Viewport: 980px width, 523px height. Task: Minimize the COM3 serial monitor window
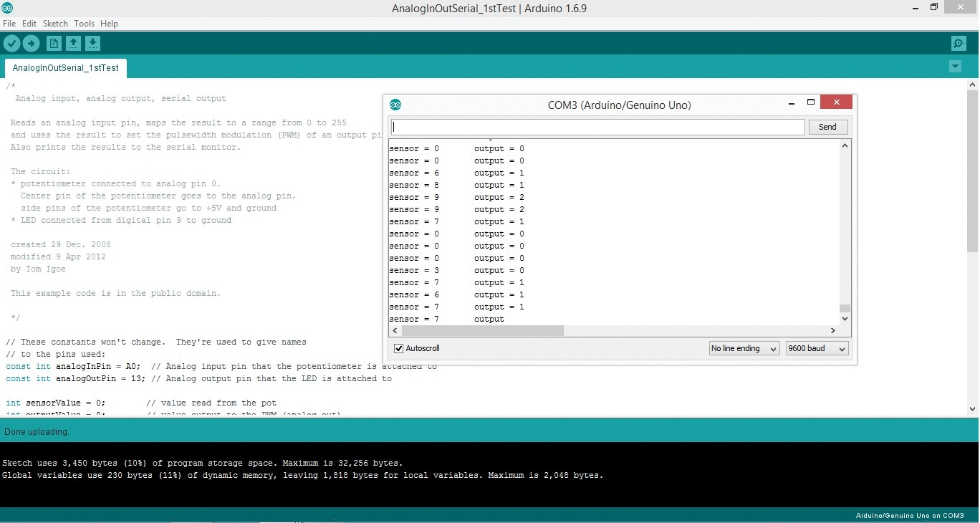791,102
